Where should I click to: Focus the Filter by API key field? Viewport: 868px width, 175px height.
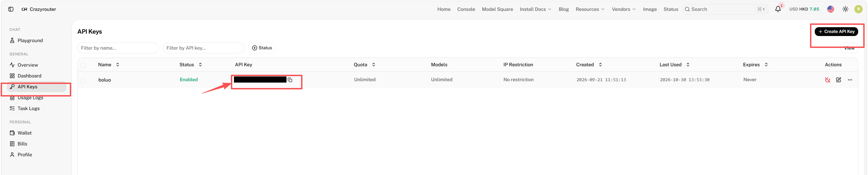(203, 48)
